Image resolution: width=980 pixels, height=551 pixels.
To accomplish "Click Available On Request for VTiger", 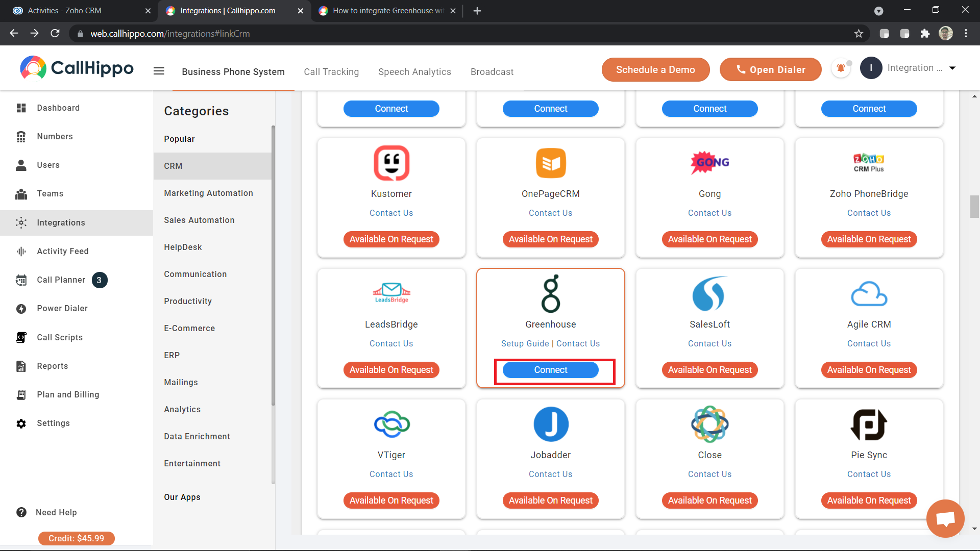I will pyautogui.click(x=391, y=500).
